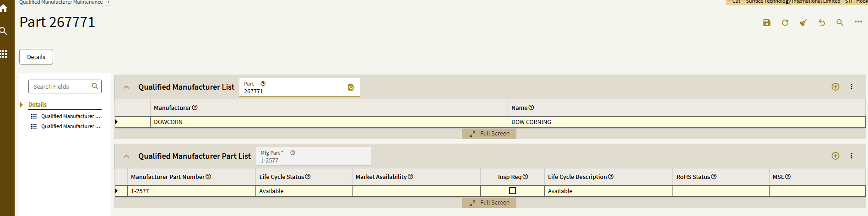Open the Home icon in left sidebar
Image resolution: width=868 pixels, height=216 pixels.
pyautogui.click(x=4, y=8)
